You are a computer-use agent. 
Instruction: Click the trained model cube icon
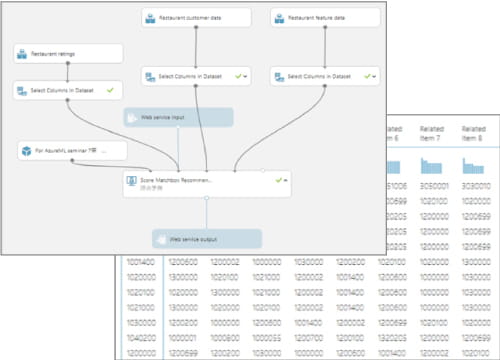tap(26, 151)
